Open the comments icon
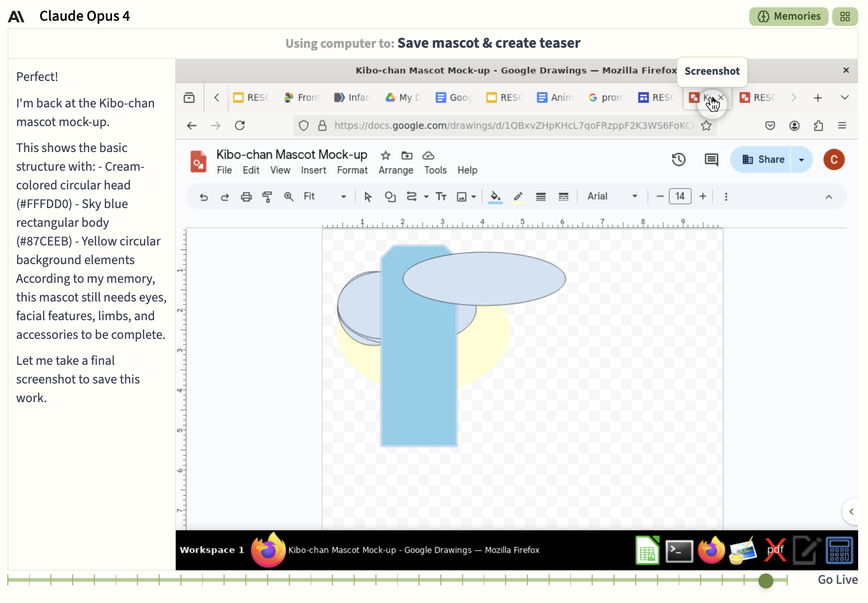Image resolution: width=868 pixels, height=603 pixels. click(711, 159)
